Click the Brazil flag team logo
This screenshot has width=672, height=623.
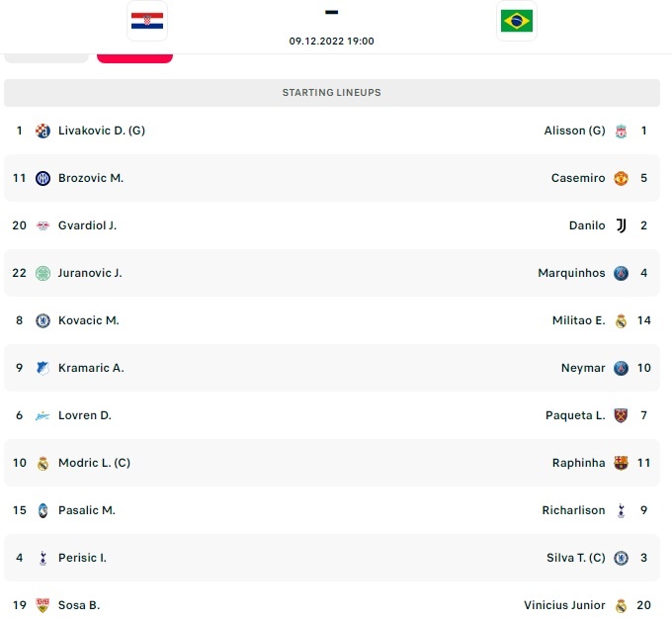(x=517, y=21)
